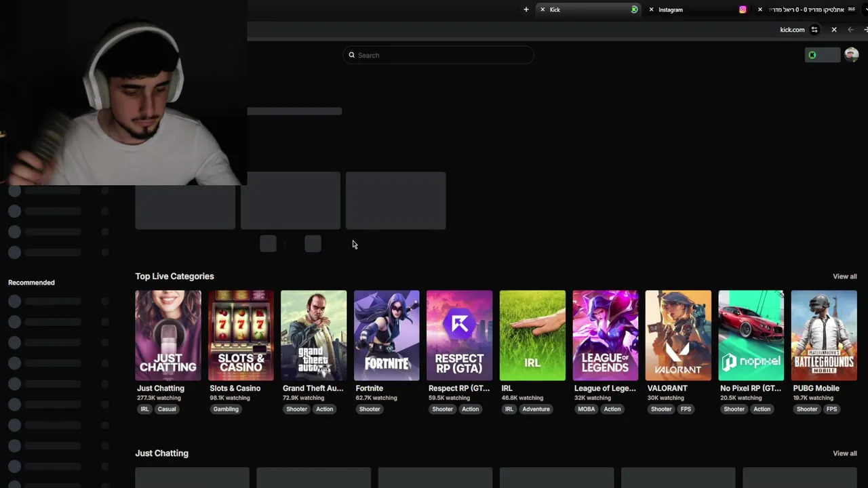Select the Adventure tag under IRL
The height and width of the screenshot is (488, 868).
(536, 409)
